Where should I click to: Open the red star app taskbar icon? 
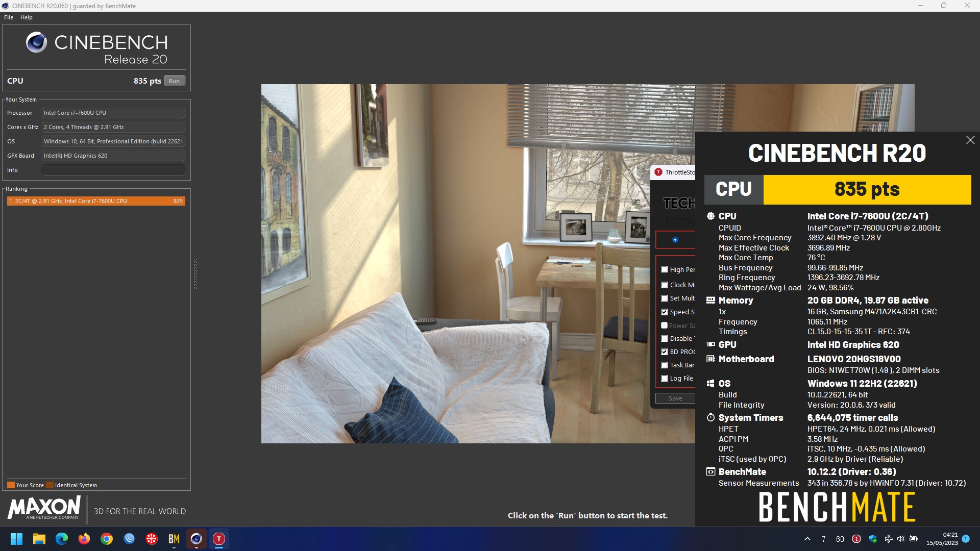pyautogui.click(x=152, y=539)
